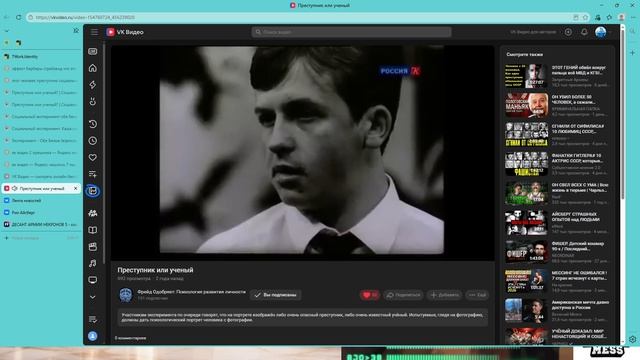Open the open-book icon in sidebar
This screenshot has width=640, height=360.
click(x=93, y=230)
